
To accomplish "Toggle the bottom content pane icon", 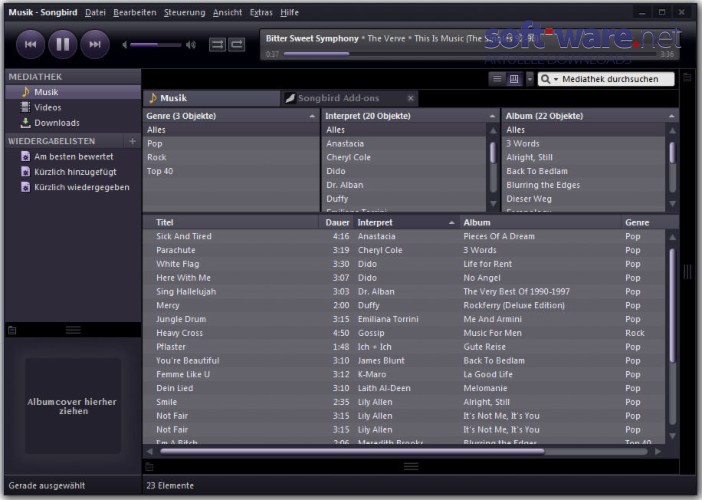I will click(150, 467).
